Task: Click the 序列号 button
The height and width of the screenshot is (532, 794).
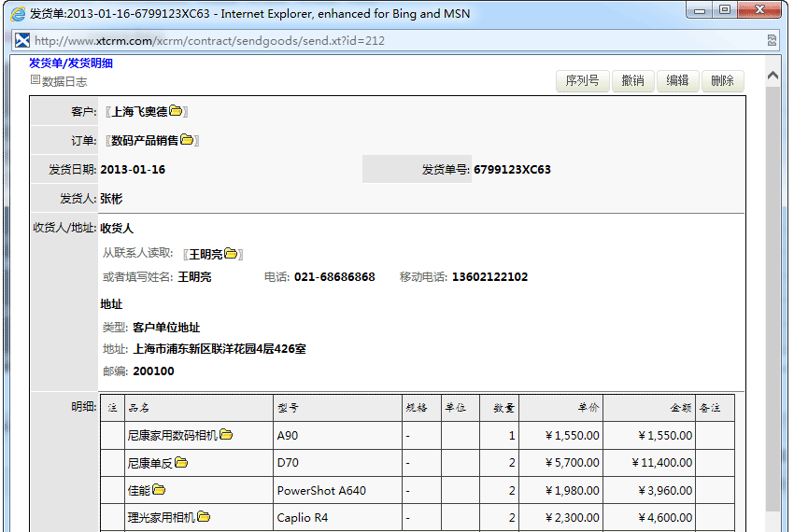Action: (x=582, y=81)
